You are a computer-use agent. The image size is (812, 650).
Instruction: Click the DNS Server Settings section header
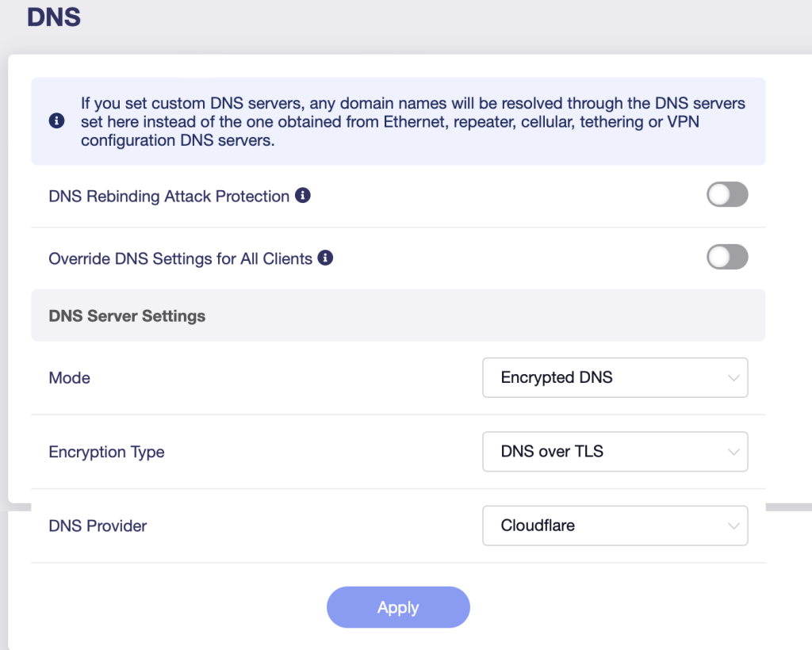(x=127, y=316)
